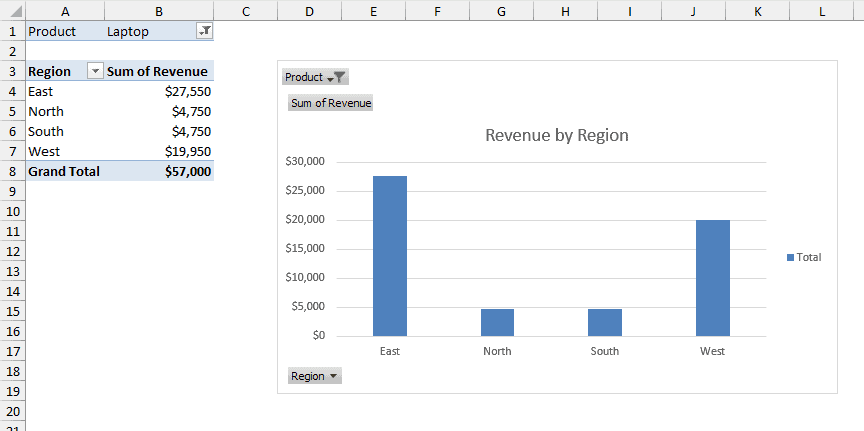Click the Product label cell
The width and height of the screenshot is (864, 431).
pos(65,31)
